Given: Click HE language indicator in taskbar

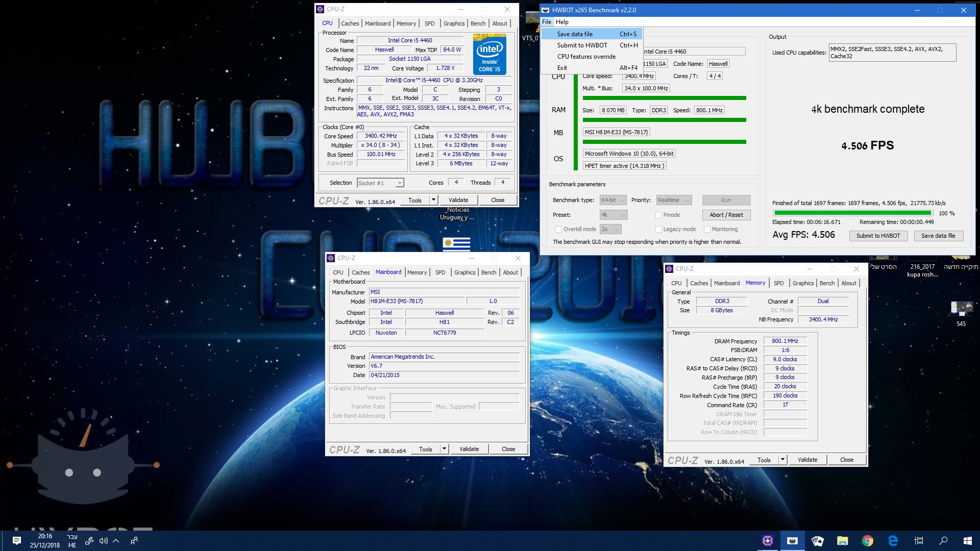Looking at the screenshot, I should pos(72,545).
